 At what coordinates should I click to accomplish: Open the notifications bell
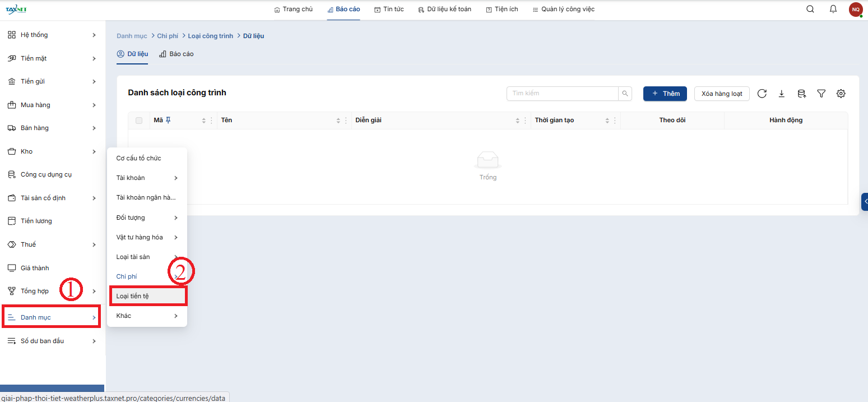point(833,9)
